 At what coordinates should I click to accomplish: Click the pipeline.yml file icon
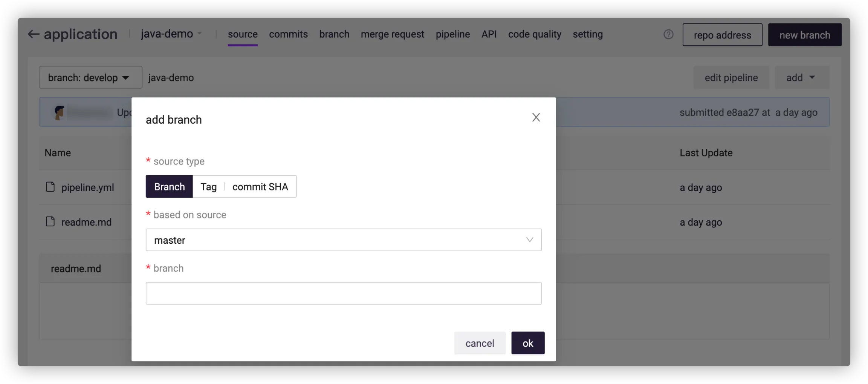point(50,187)
